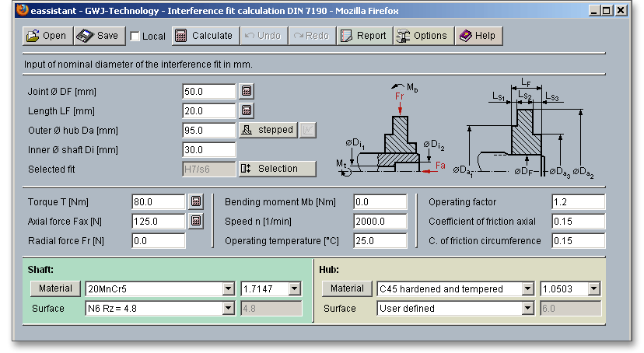Open hub material number 1.0503 dropdown
Screen dimensions: 644x353
[x=594, y=289]
